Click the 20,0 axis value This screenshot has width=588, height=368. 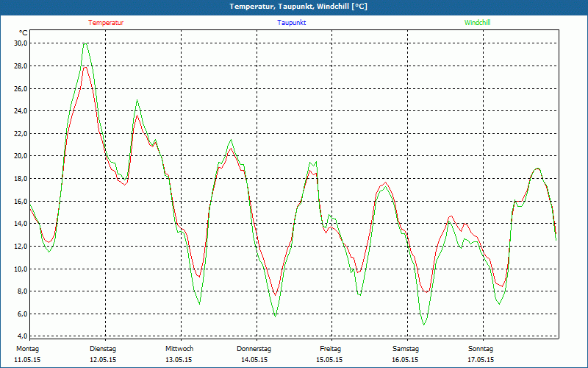click(21, 156)
